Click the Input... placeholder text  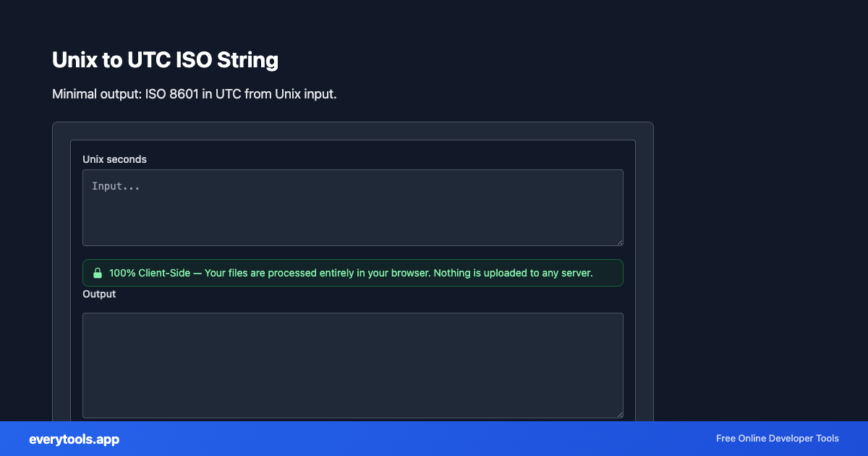coord(116,186)
